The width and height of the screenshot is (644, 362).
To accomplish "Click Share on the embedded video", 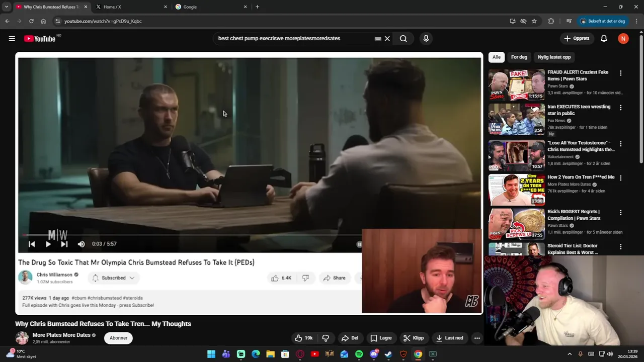I will [x=335, y=278].
